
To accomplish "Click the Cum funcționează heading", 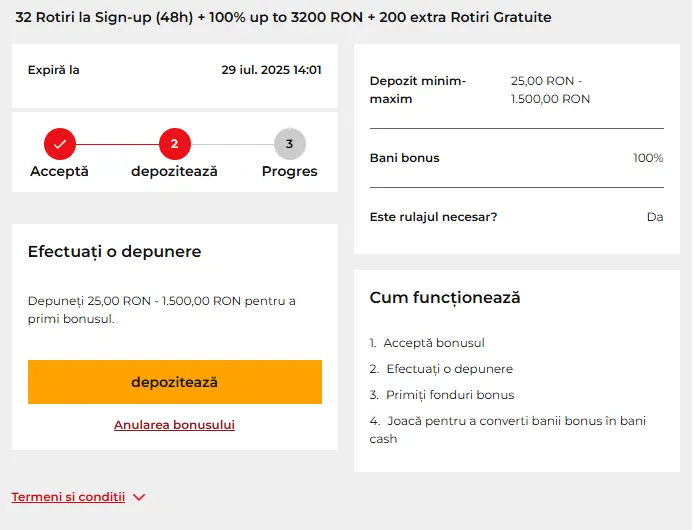I will click(x=445, y=298).
